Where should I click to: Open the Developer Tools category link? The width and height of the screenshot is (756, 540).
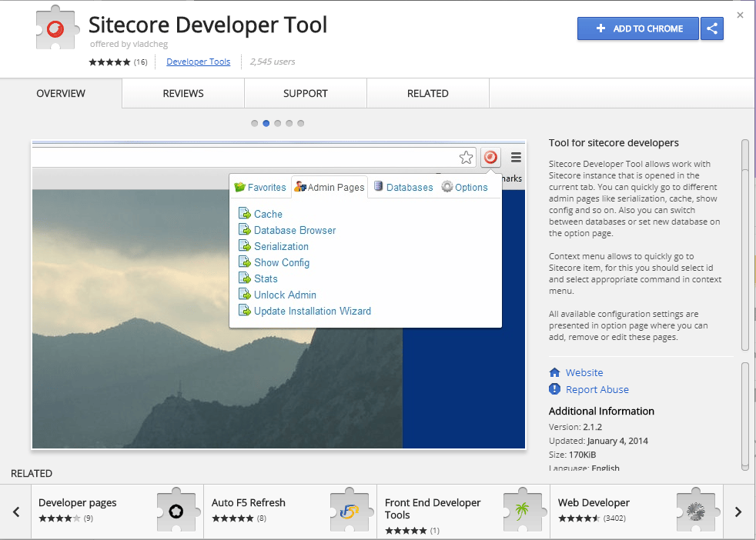(198, 62)
